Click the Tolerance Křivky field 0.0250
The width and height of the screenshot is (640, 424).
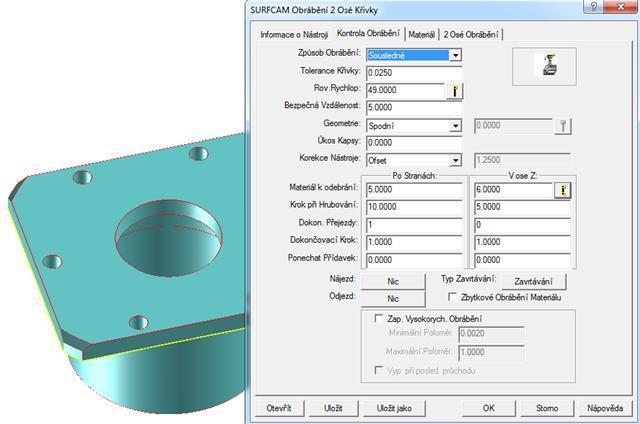point(414,73)
